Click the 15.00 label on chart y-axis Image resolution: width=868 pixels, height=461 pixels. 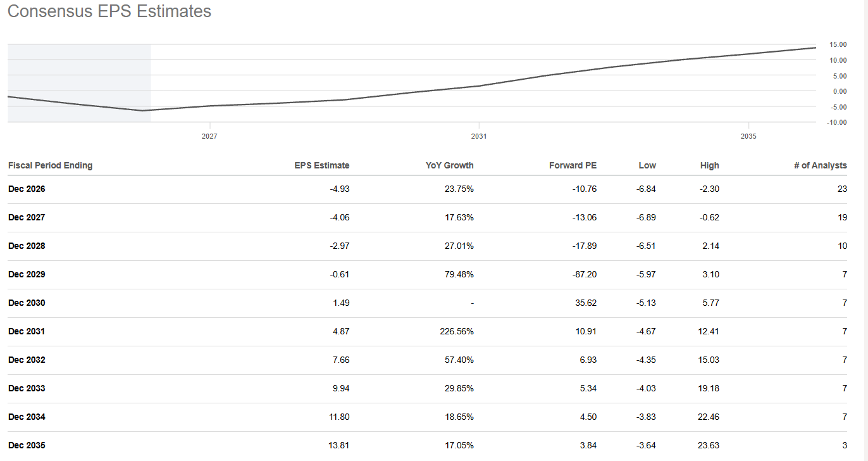coord(838,44)
